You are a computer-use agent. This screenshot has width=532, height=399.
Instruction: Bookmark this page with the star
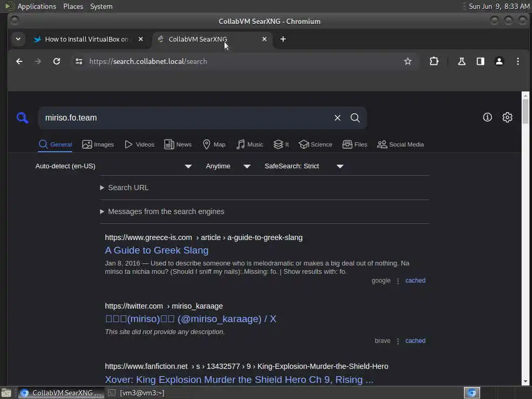(407, 61)
